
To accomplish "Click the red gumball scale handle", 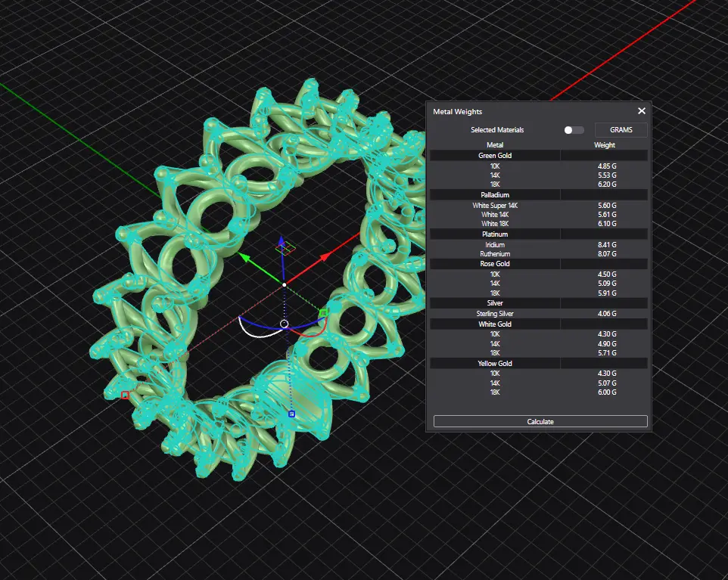I will [x=125, y=395].
